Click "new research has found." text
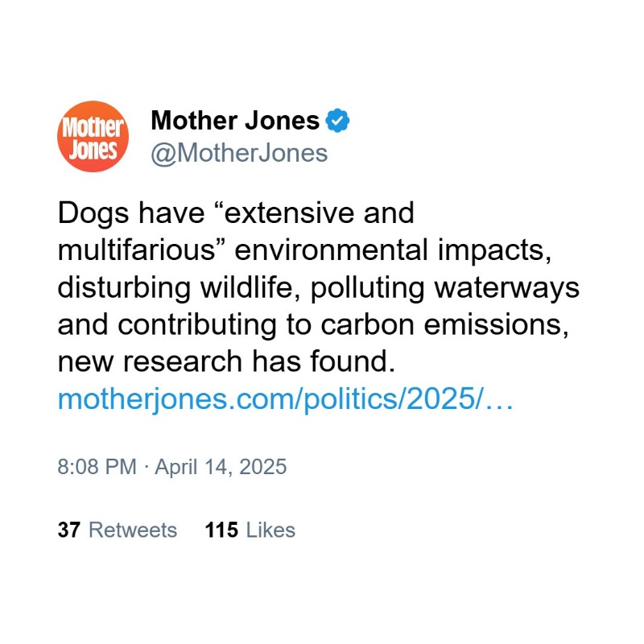Screen dimensions: 644x644 pyautogui.click(x=226, y=361)
